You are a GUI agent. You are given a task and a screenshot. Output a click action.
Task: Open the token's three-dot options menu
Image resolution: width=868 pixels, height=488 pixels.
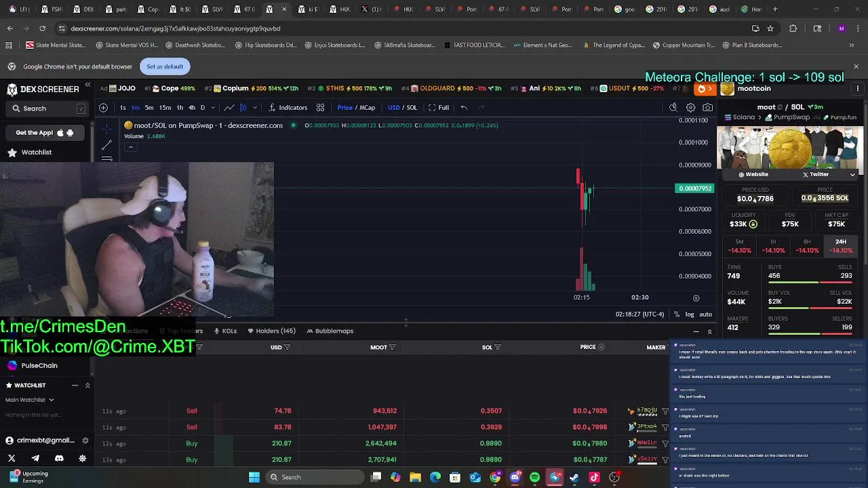pos(858,89)
